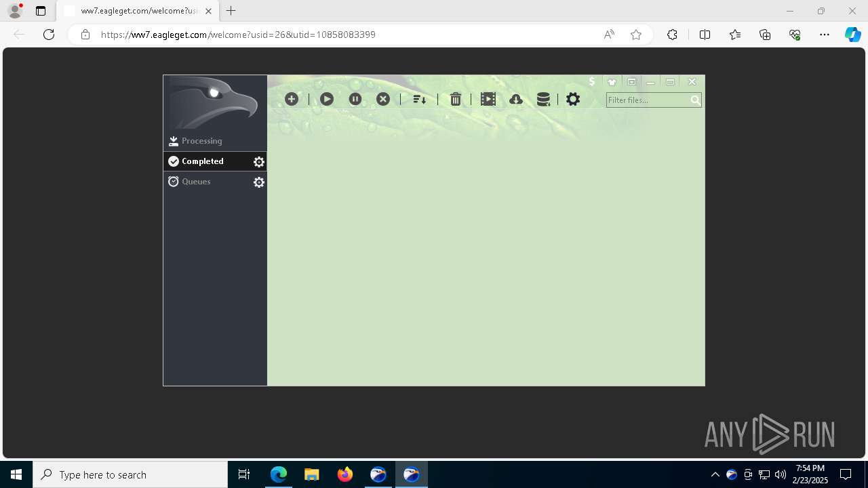Refresh the eagleget.com page
This screenshot has width=868, height=488.
(49, 35)
